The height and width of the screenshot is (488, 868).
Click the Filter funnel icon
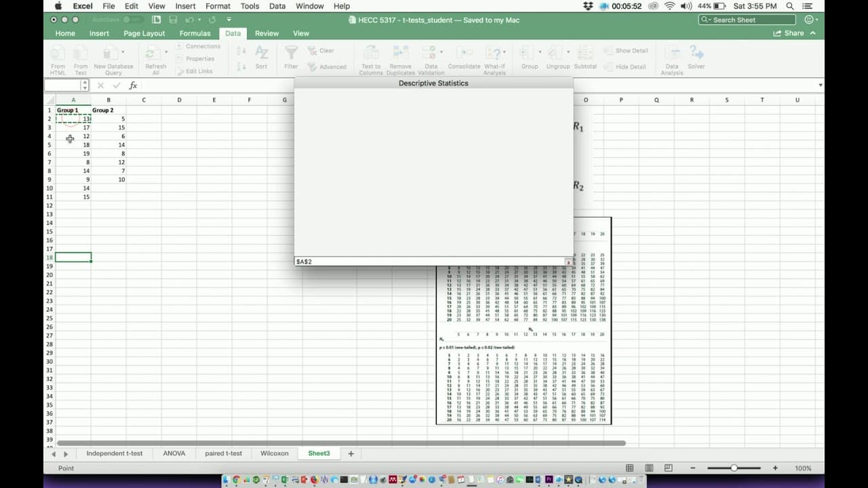291,54
